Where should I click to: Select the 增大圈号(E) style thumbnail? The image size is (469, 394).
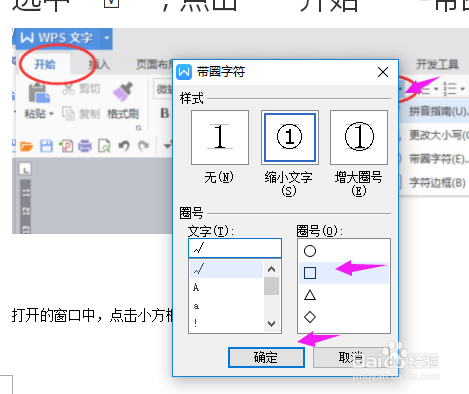tap(359, 137)
